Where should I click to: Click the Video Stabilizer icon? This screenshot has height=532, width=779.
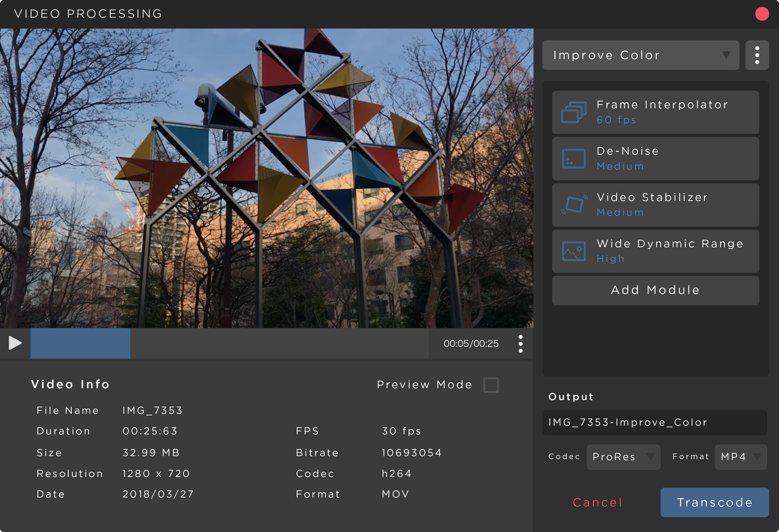click(x=574, y=204)
